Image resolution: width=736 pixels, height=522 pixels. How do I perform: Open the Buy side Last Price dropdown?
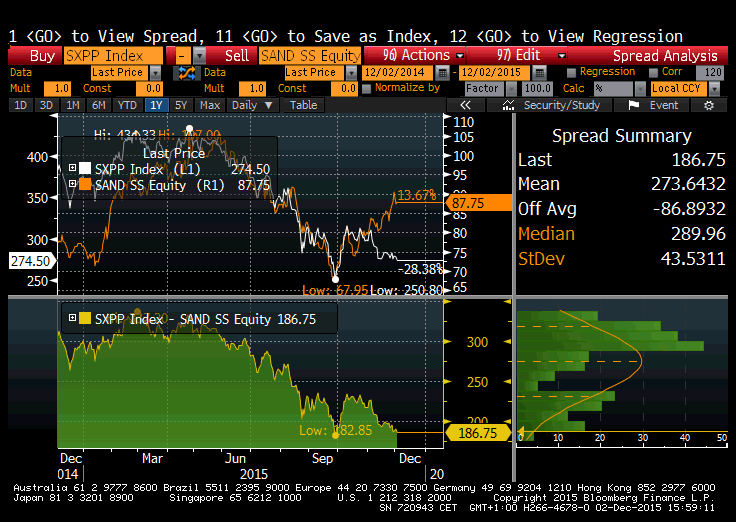click(155, 73)
